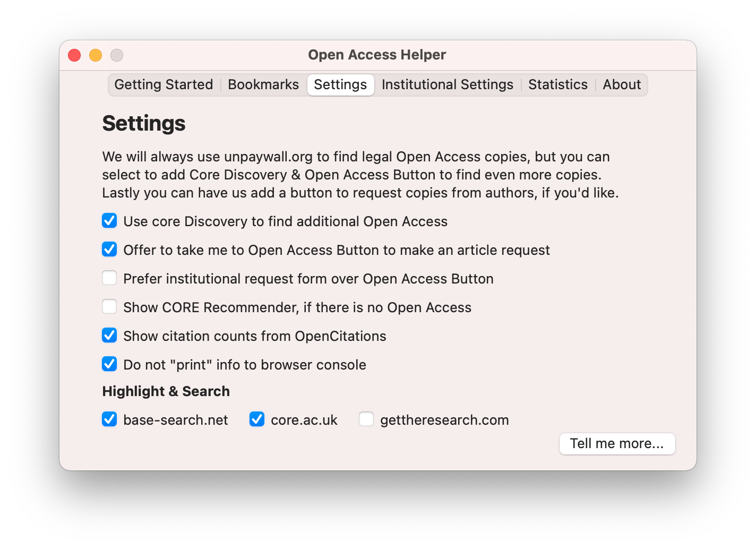The image size is (756, 549).
Task: Switch to the Getting Started tab
Action: [x=164, y=84]
